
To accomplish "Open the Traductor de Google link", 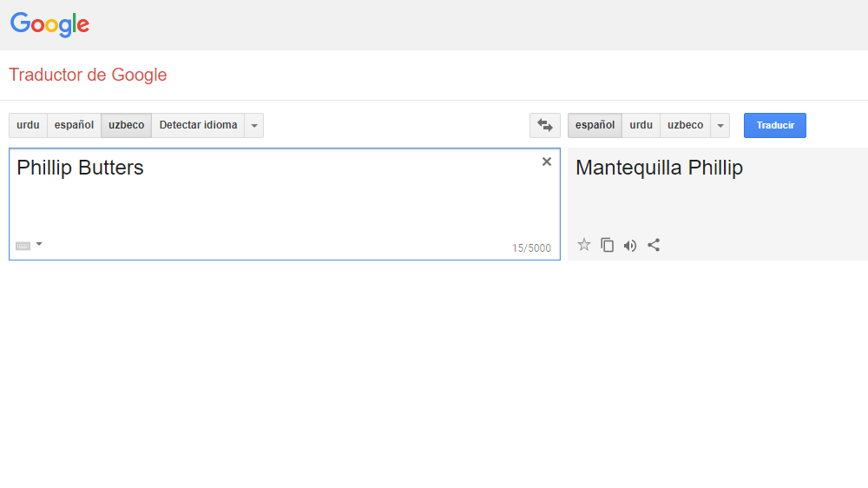I will (x=88, y=75).
